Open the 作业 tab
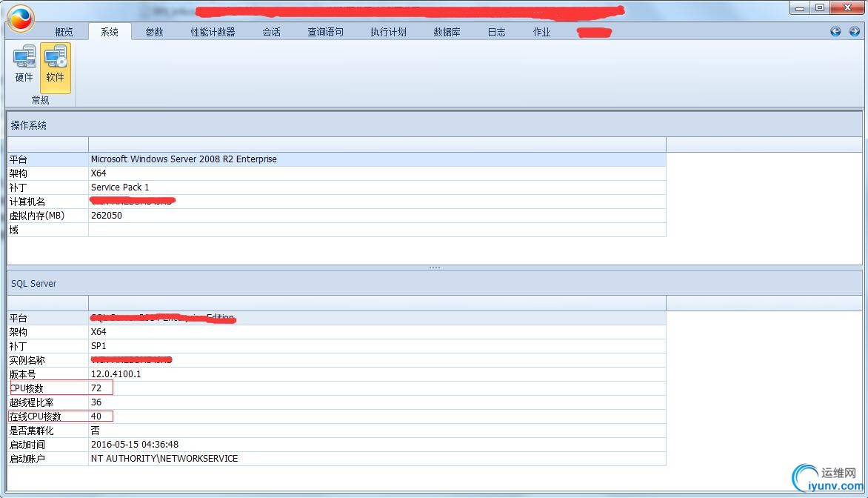The image size is (868, 498). (542, 32)
